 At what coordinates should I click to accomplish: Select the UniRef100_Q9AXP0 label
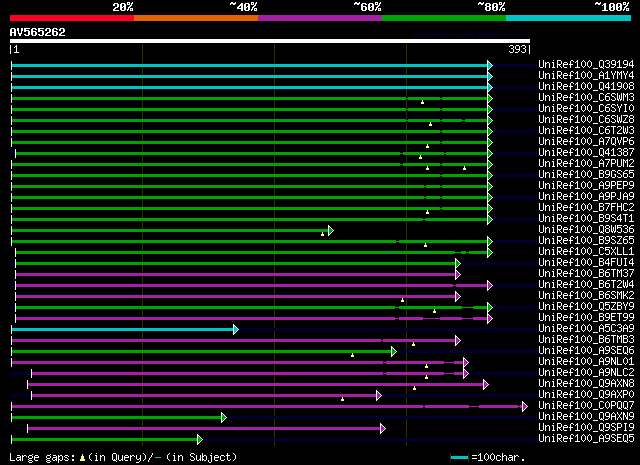point(586,395)
